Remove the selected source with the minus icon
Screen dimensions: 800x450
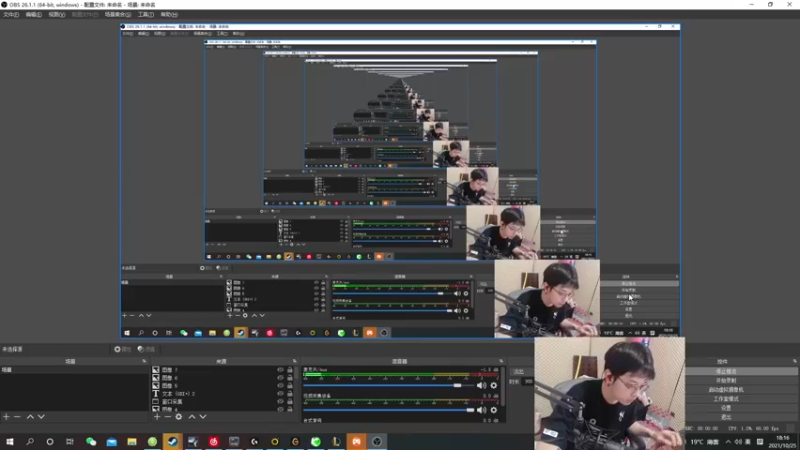click(167, 417)
